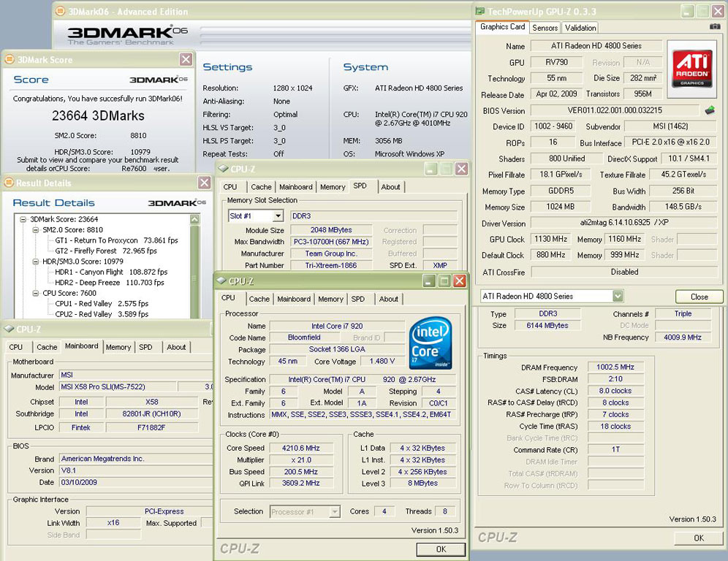Click the BIOS save chip icon

click(x=709, y=111)
